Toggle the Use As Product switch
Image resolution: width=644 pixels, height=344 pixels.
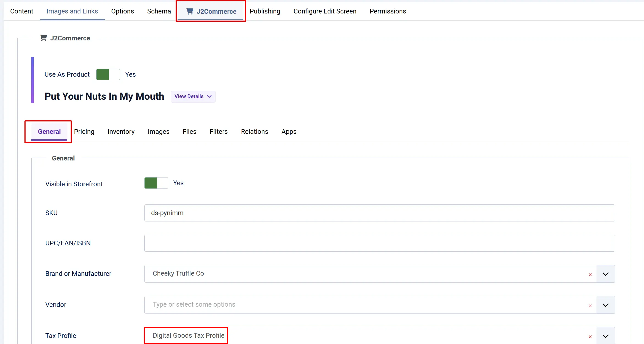click(x=108, y=74)
